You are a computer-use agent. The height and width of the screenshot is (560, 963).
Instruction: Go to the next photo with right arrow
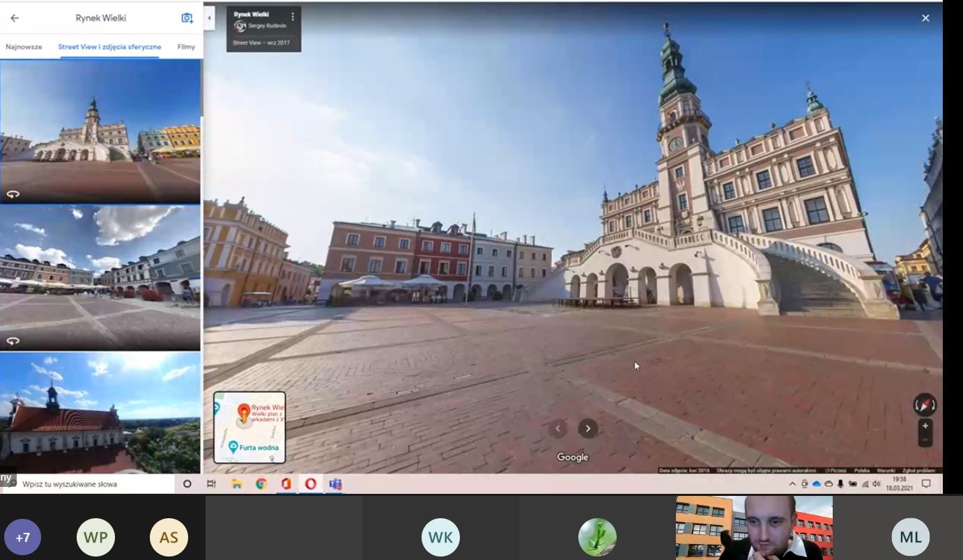click(x=587, y=428)
